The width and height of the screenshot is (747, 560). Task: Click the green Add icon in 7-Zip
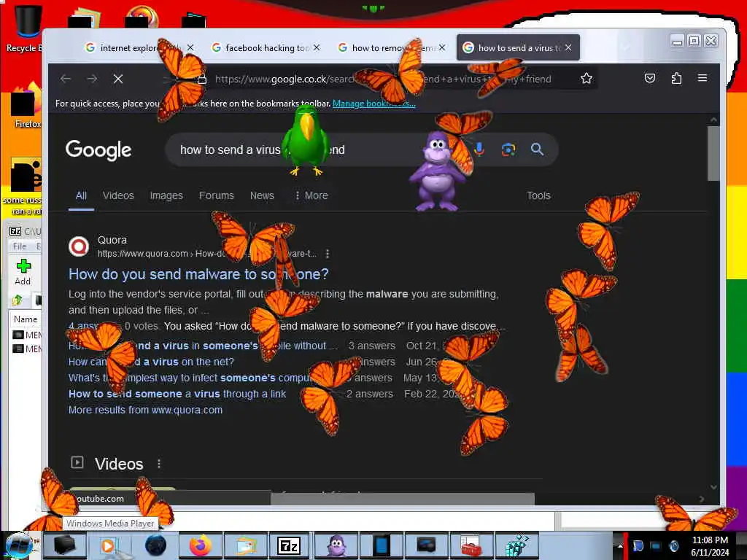[x=23, y=266]
